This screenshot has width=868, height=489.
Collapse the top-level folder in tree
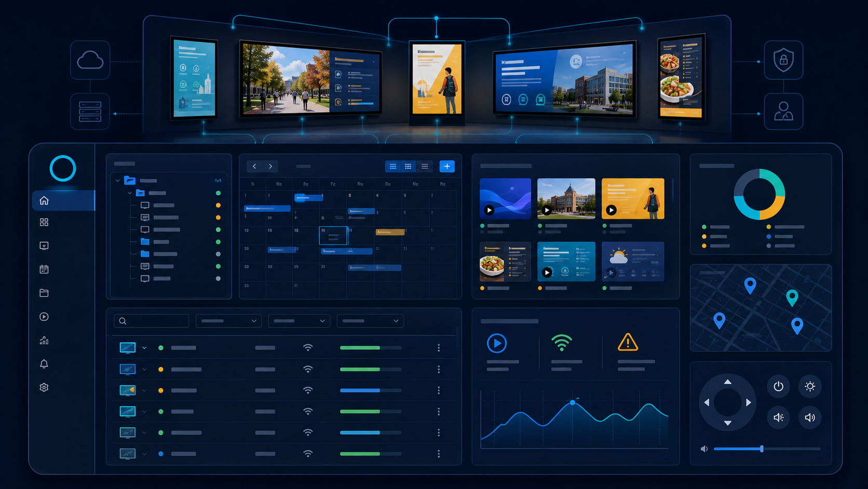pos(118,181)
